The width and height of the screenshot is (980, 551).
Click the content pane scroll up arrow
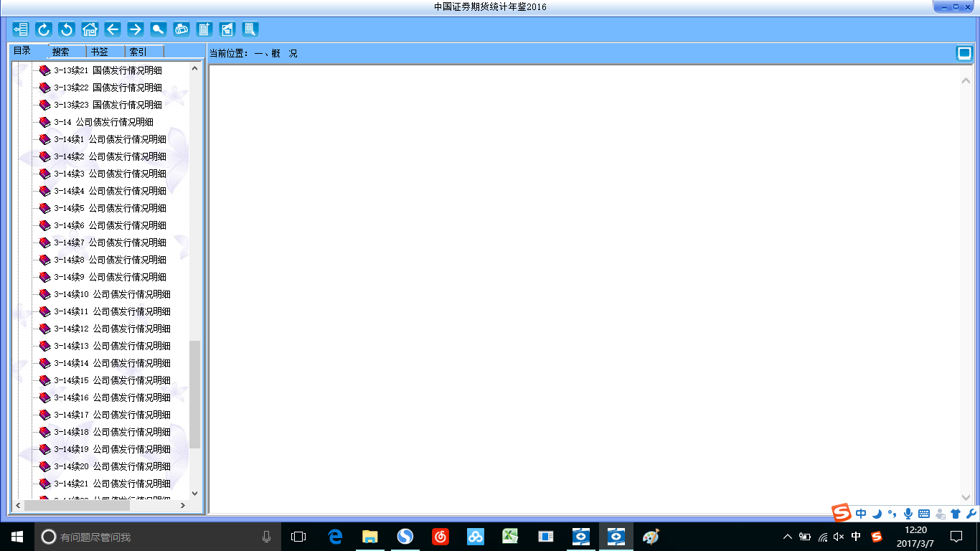pyautogui.click(x=966, y=80)
